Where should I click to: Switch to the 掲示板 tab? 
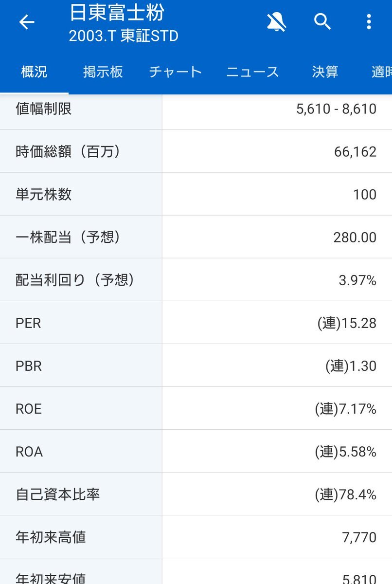point(103,72)
